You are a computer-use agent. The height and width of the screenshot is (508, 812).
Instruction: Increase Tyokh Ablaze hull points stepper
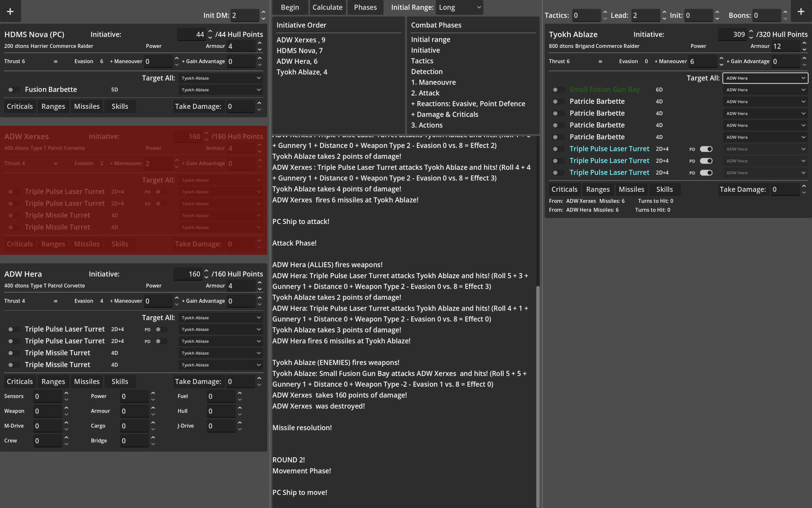pyautogui.click(x=751, y=31)
